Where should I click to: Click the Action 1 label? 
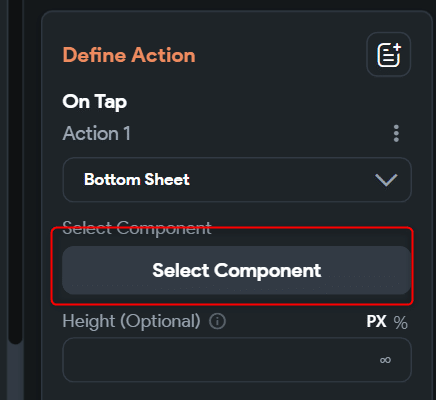pyautogui.click(x=96, y=134)
